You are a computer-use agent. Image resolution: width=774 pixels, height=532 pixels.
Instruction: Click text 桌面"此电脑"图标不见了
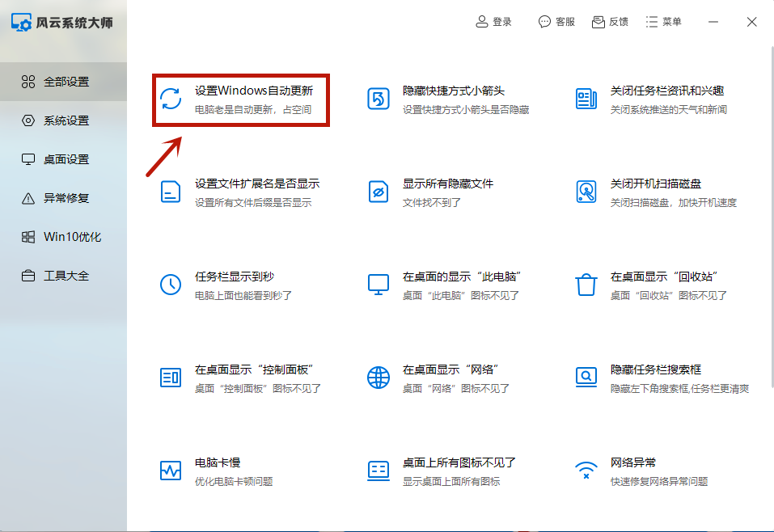[x=461, y=296]
